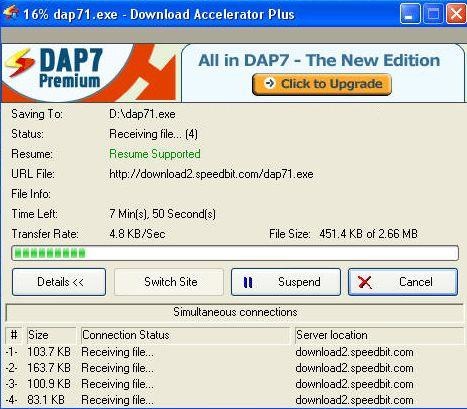
Task: Click the pause icon on Suspend
Action: point(248,282)
